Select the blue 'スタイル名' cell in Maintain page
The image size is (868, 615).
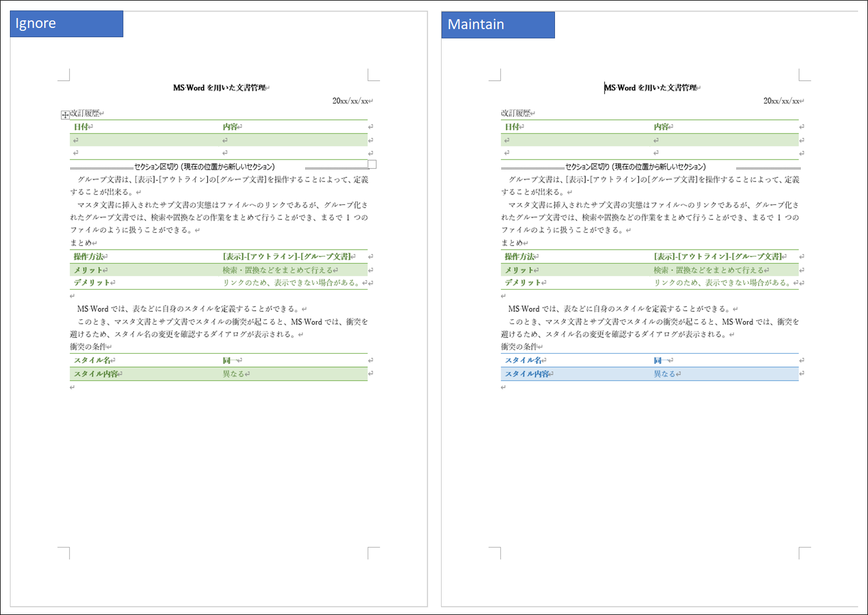pyautogui.click(x=575, y=360)
